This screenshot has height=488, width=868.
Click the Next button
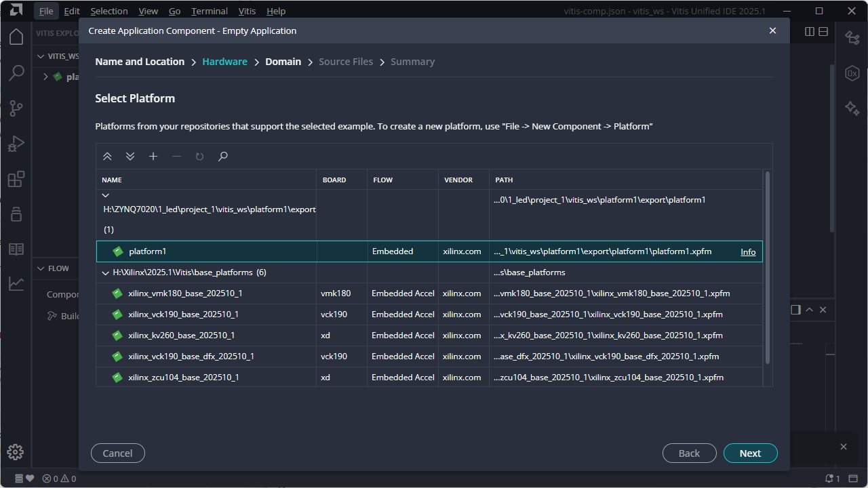coord(750,453)
